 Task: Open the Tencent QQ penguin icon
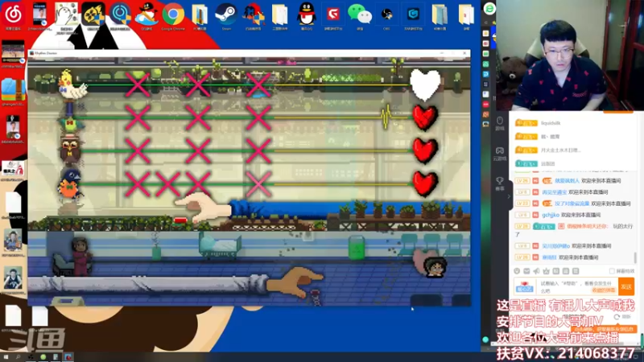point(307,15)
